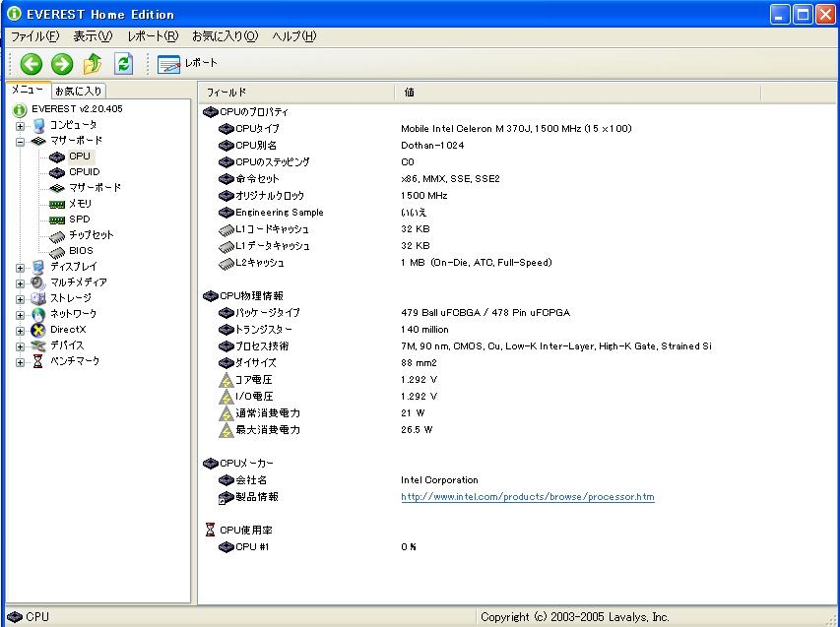Screen dimensions: 840x627
Task: Open the お気に入り(O) menu
Action: pyautogui.click(x=225, y=36)
